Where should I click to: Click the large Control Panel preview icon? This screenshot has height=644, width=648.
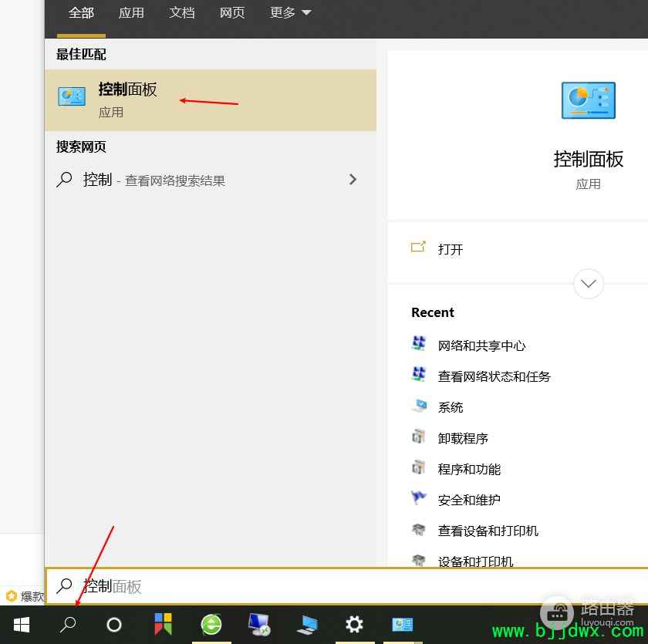pyautogui.click(x=588, y=100)
